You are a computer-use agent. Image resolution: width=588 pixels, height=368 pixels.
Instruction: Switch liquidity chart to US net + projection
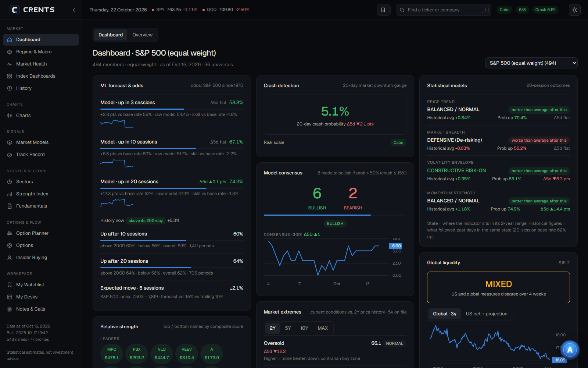[x=487, y=314]
